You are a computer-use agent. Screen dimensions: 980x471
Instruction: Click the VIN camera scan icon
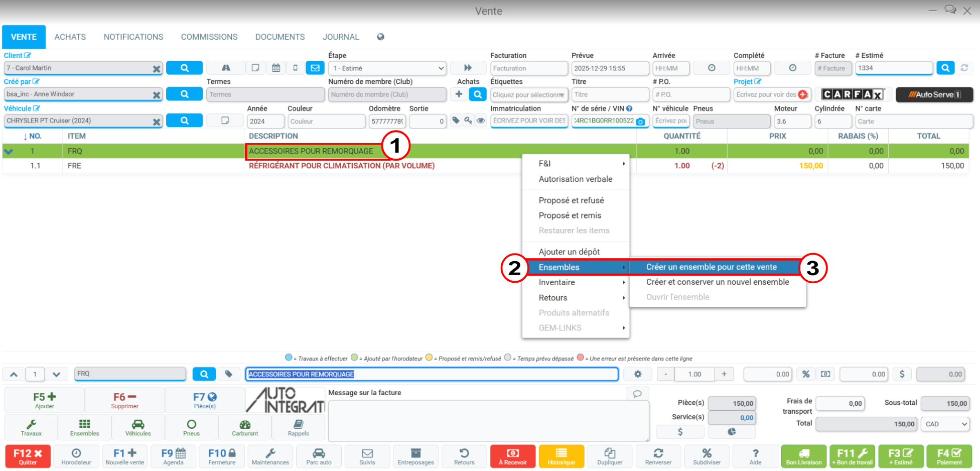(640, 122)
